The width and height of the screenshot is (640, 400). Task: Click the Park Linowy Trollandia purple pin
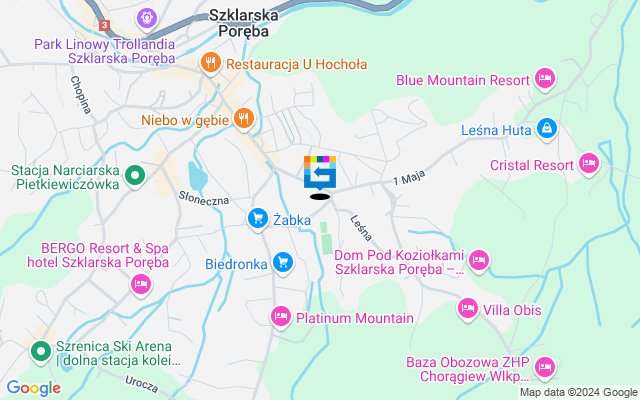click(x=147, y=18)
